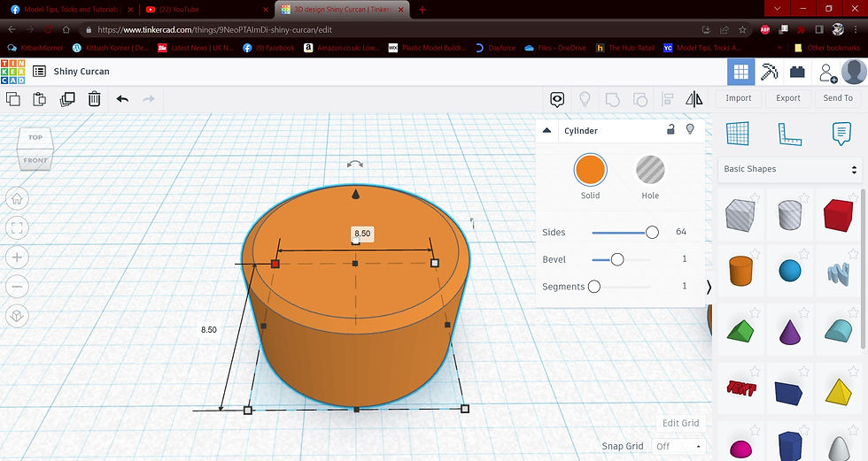The width and height of the screenshot is (868, 461).
Task: Add the purple Cone shape
Action: click(x=789, y=331)
